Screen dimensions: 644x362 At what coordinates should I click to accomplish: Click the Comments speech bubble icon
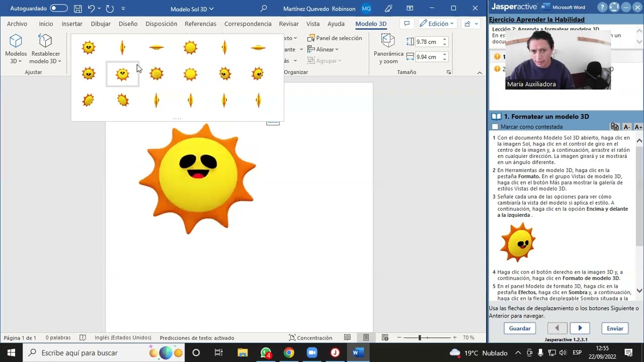[x=407, y=24]
